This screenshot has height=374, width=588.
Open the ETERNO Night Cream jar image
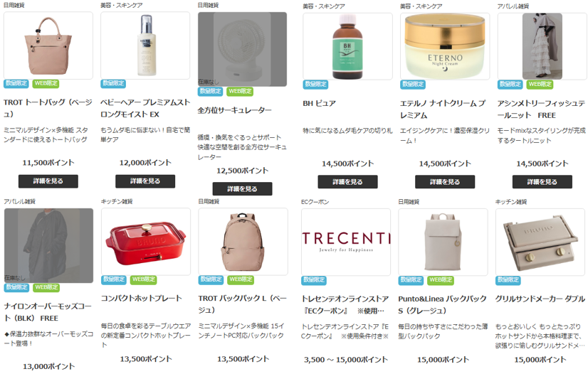click(x=445, y=46)
